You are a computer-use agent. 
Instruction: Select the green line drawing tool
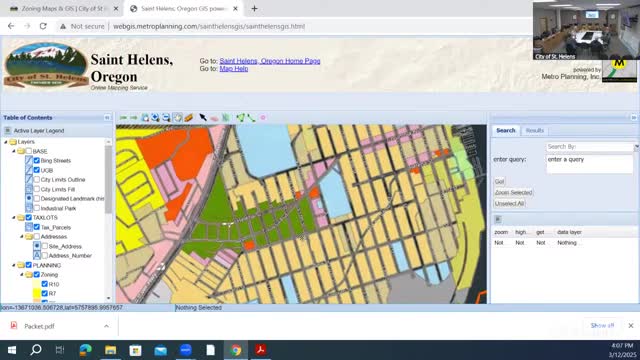tap(251, 118)
